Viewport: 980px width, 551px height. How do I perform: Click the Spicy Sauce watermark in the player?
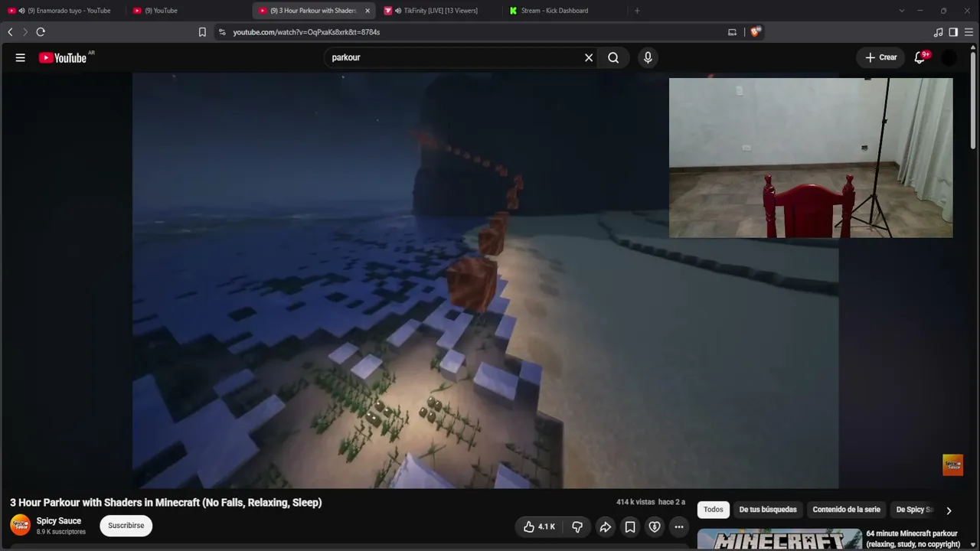click(952, 465)
